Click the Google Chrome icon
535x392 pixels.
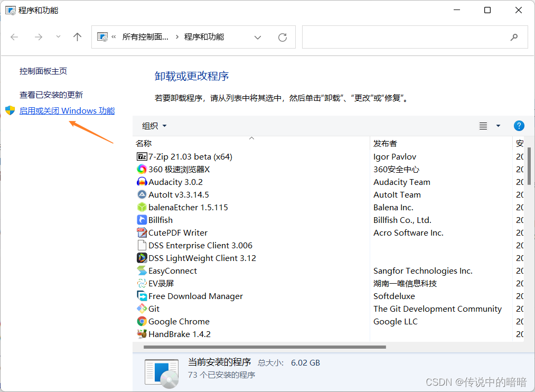142,321
